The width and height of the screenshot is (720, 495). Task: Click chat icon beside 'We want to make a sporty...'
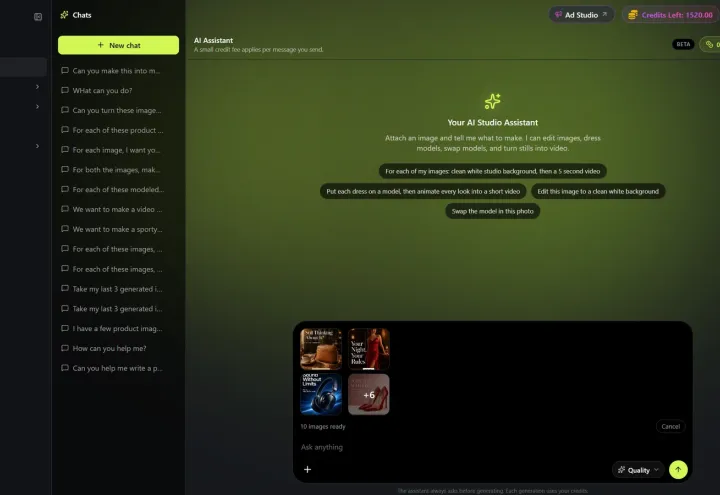point(65,229)
